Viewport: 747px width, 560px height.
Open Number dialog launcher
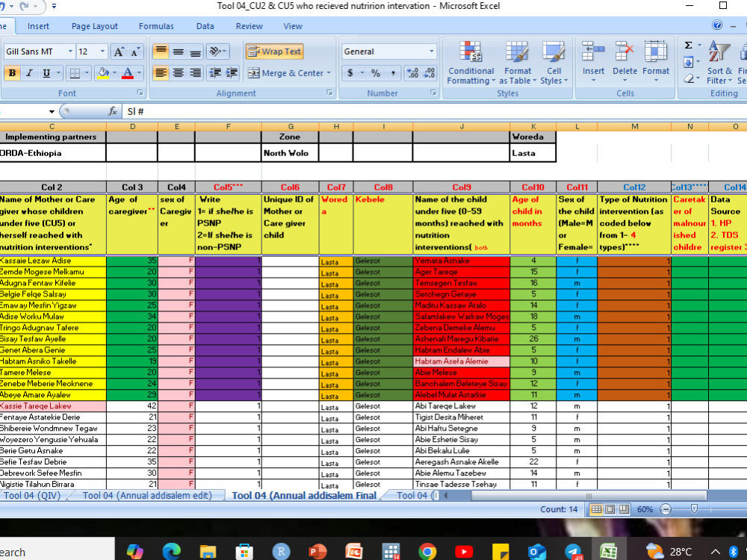(x=433, y=93)
